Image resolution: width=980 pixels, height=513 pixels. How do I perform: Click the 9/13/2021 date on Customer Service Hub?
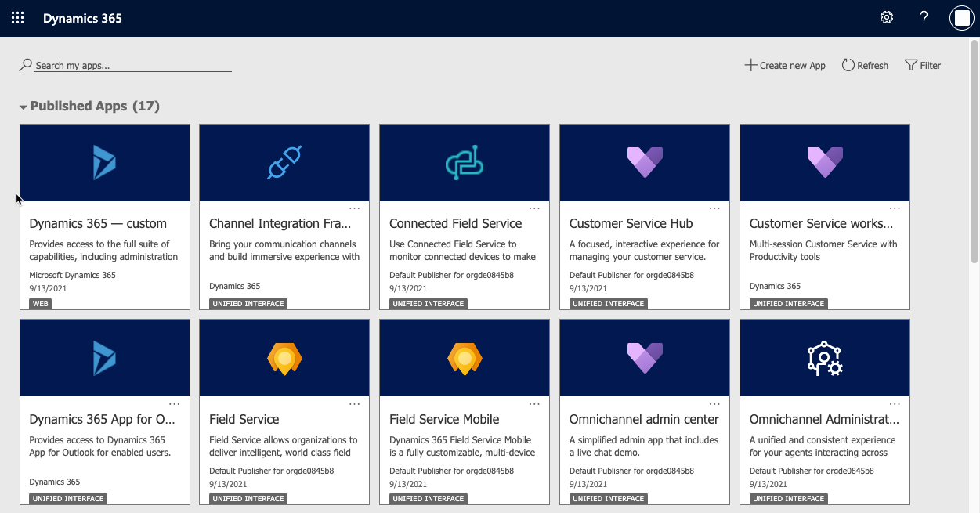point(588,288)
